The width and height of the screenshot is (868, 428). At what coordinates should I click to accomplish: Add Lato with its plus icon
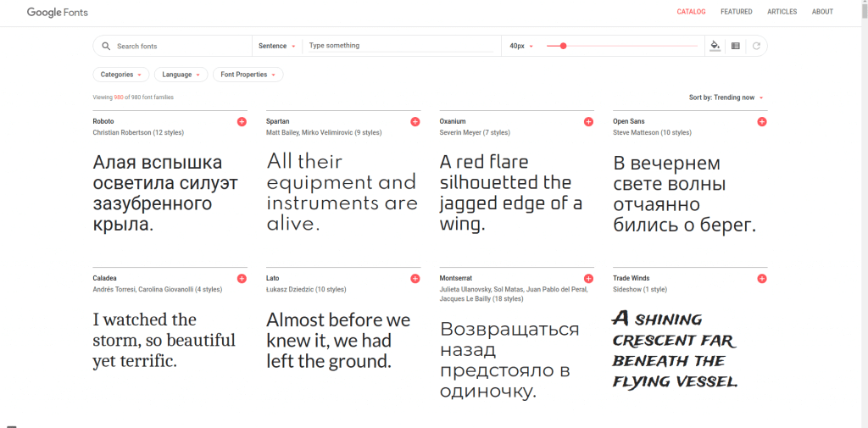pyautogui.click(x=415, y=279)
